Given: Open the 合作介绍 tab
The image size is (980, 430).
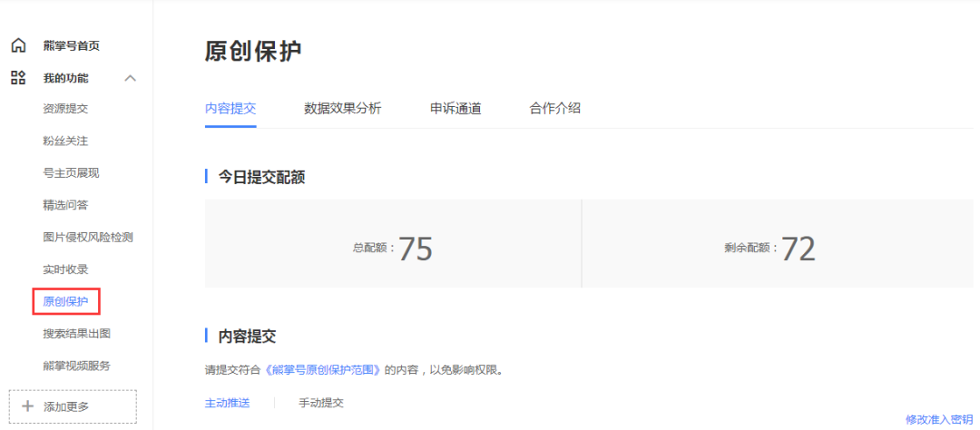Looking at the screenshot, I should pos(554,109).
